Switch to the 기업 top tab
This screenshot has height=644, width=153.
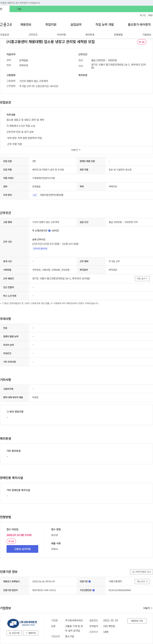pyautogui.click(x=19, y=9)
